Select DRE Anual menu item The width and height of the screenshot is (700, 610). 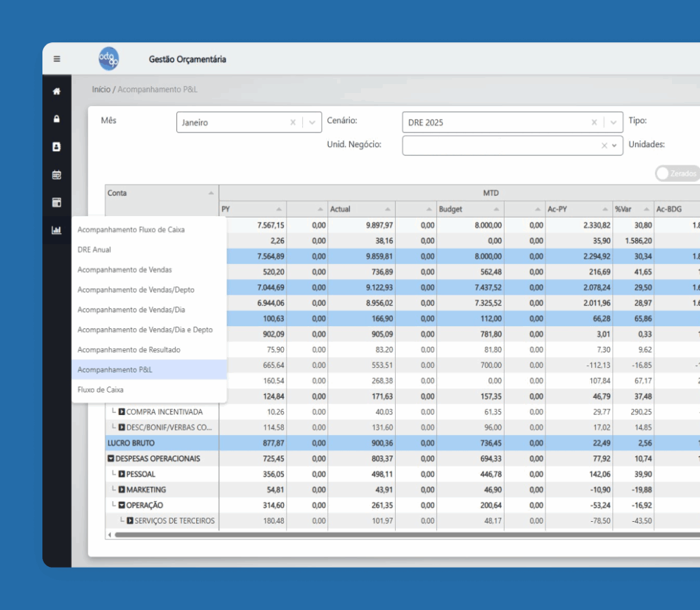(94, 250)
